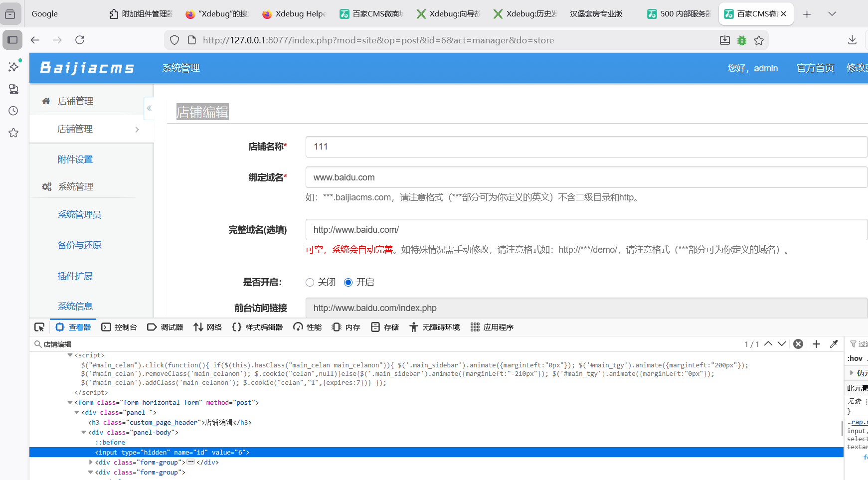
Task: Toggle the browser sidebar panel button
Action: pyautogui.click(x=12, y=40)
